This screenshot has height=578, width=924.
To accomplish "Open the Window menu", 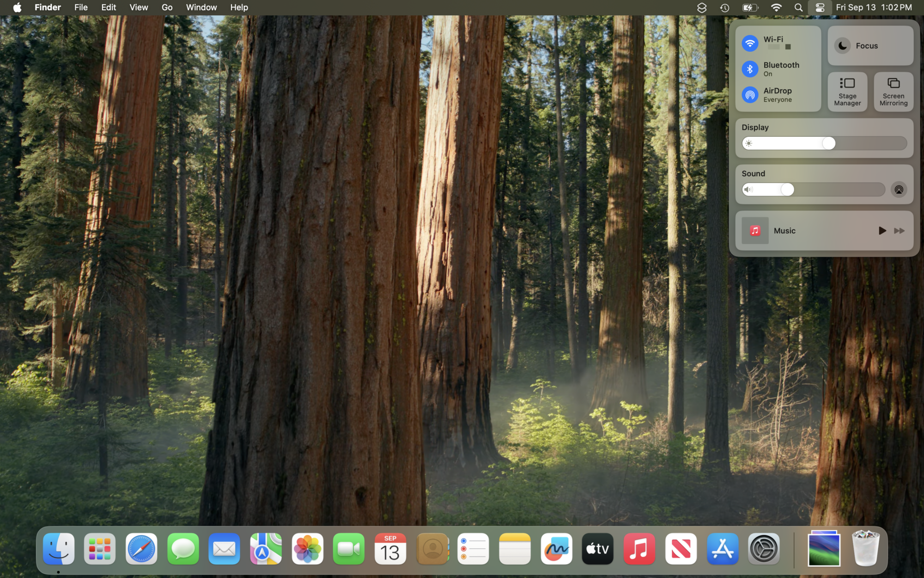I will tap(201, 7).
